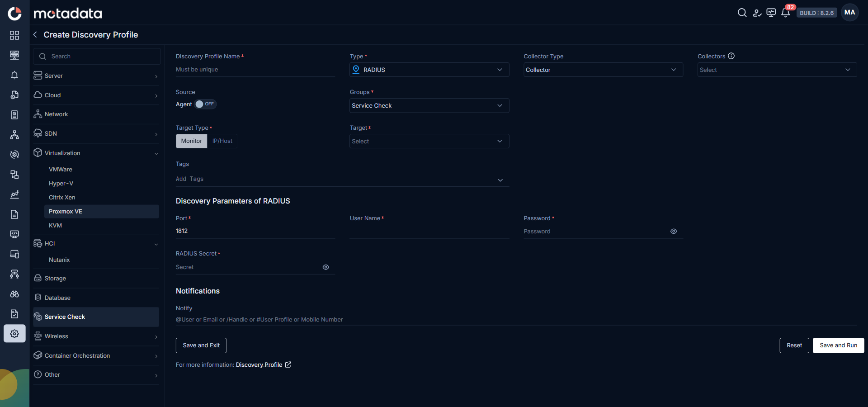Open the reports document icon in left rail
This screenshot has width=868, height=407.
click(x=14, y=214)
